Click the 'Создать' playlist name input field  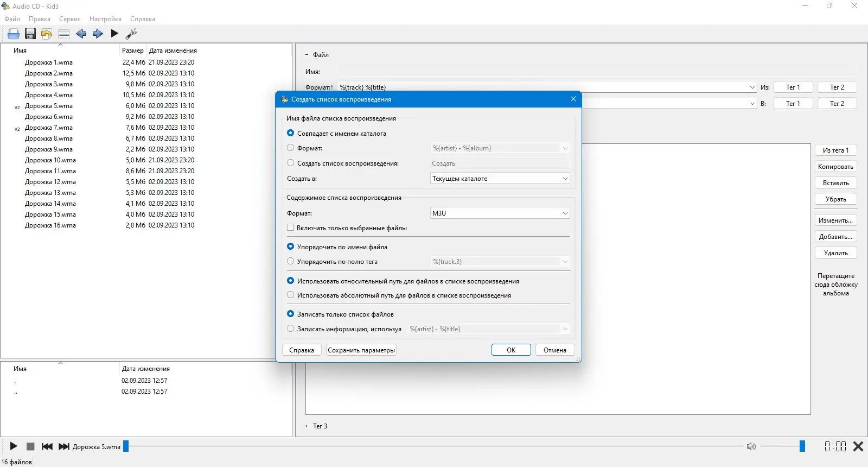pyautogui.click(x=500, y=163)
